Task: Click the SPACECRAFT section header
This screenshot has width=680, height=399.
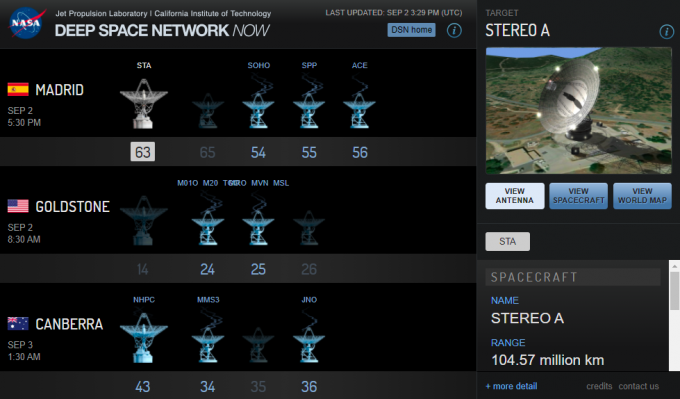Action: point(573,277)
